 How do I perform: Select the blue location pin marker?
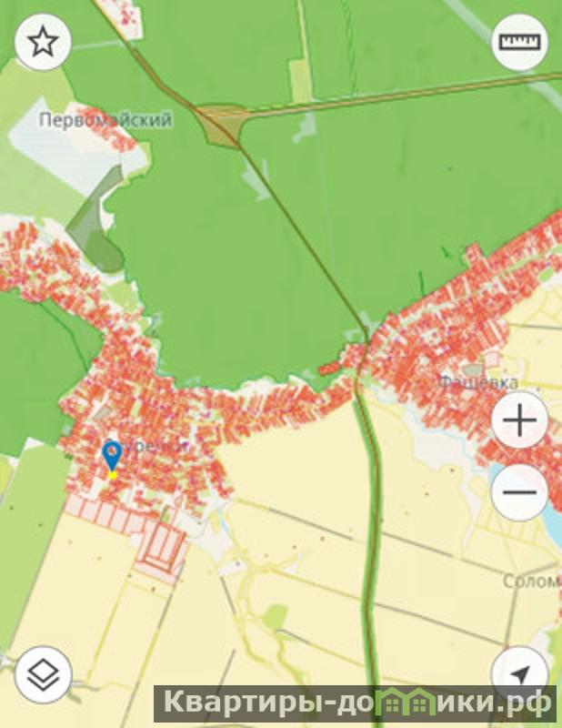coord(112,456)
